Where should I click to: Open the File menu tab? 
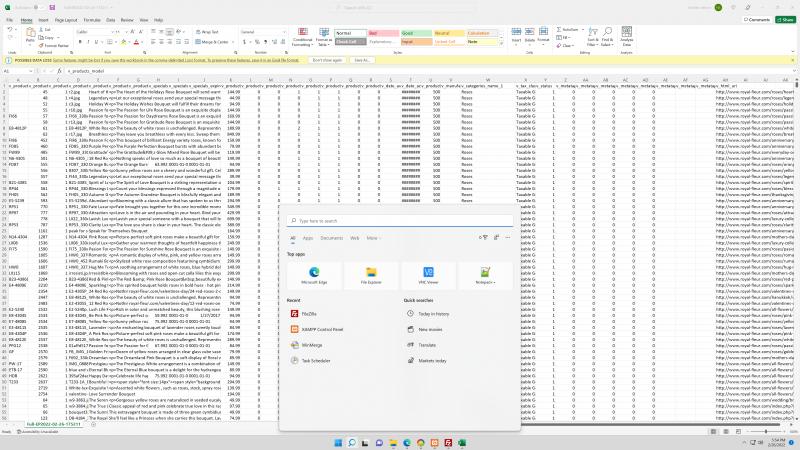point(10,20)
